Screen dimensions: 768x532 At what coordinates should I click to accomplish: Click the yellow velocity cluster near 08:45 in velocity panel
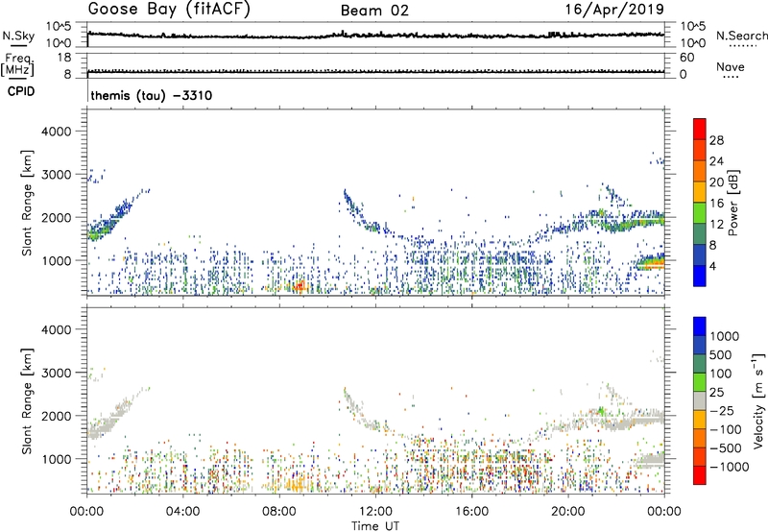tap(295, 485)
